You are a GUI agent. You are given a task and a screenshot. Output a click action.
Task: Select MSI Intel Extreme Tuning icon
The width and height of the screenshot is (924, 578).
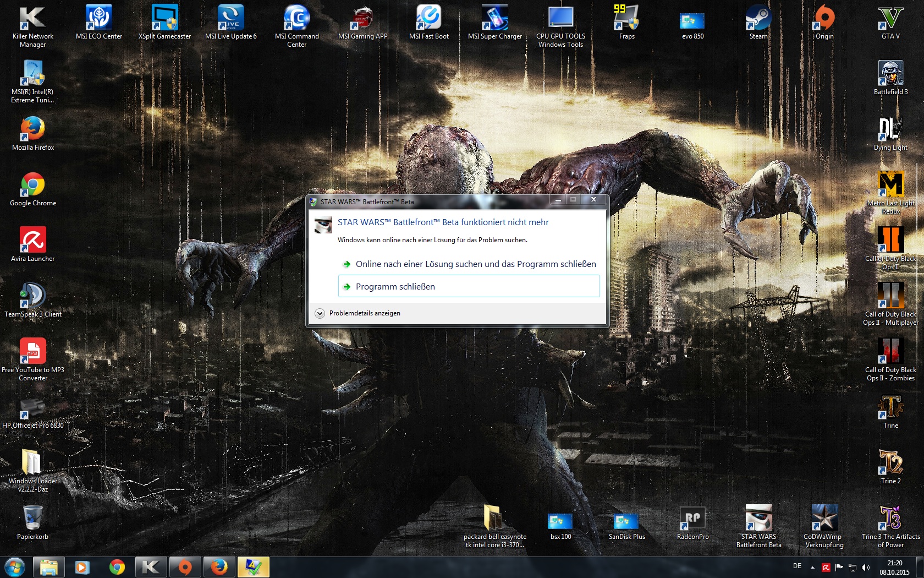point(32,81)
